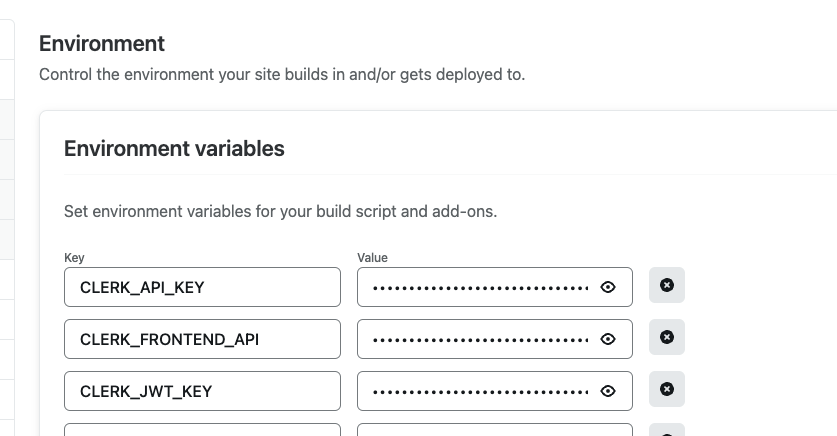The height and width of the screenshot is (436, 837).
Task: Remove the CLERK_JWT_KEY variable row
Action: [667, 389]
